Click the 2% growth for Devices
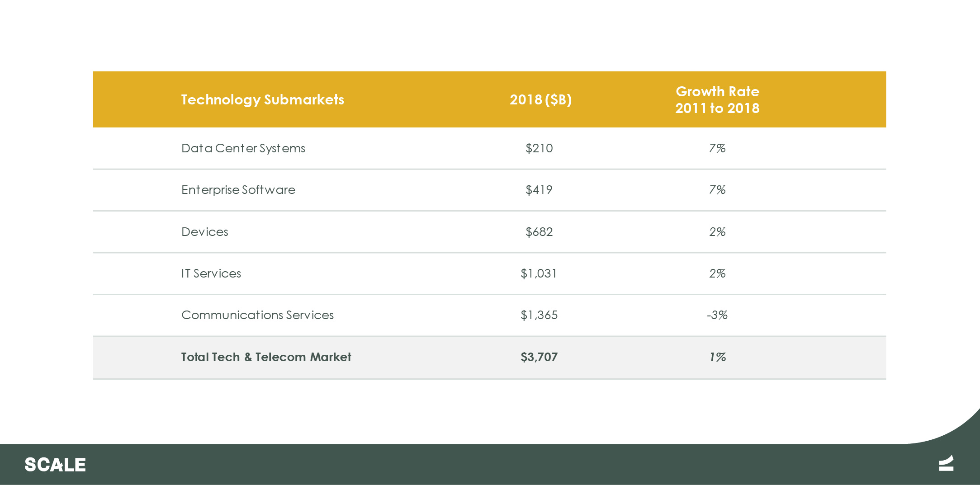 click(x=717, y=232)
